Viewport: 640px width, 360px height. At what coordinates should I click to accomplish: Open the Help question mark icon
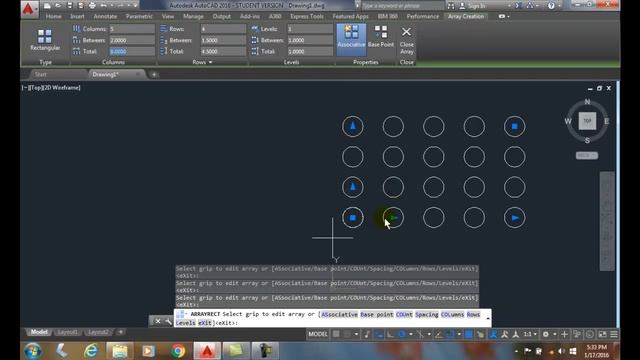551,6
